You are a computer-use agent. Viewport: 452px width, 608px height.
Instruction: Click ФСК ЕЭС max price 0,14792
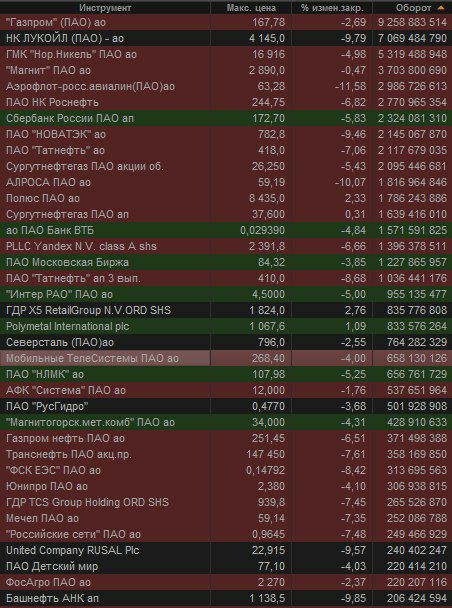click(x=266, y=470)
